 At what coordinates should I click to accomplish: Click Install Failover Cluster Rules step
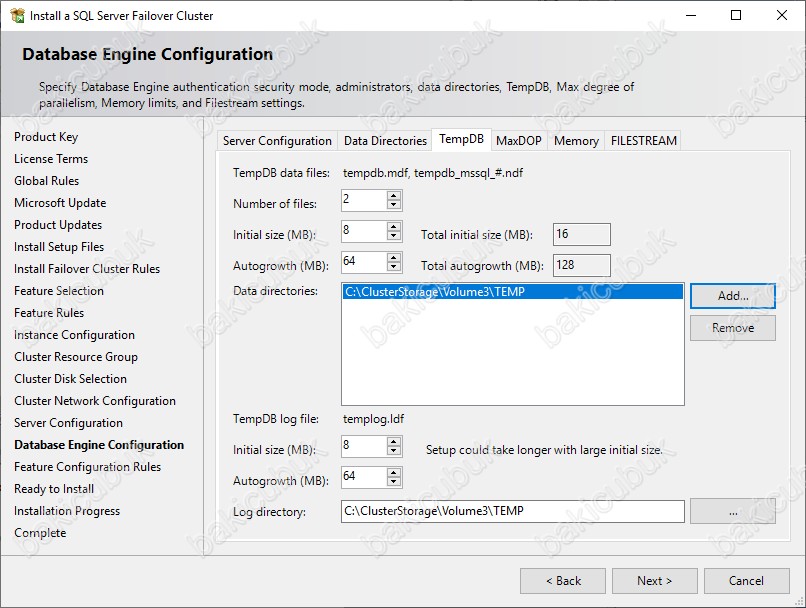[x=87, y=269]
